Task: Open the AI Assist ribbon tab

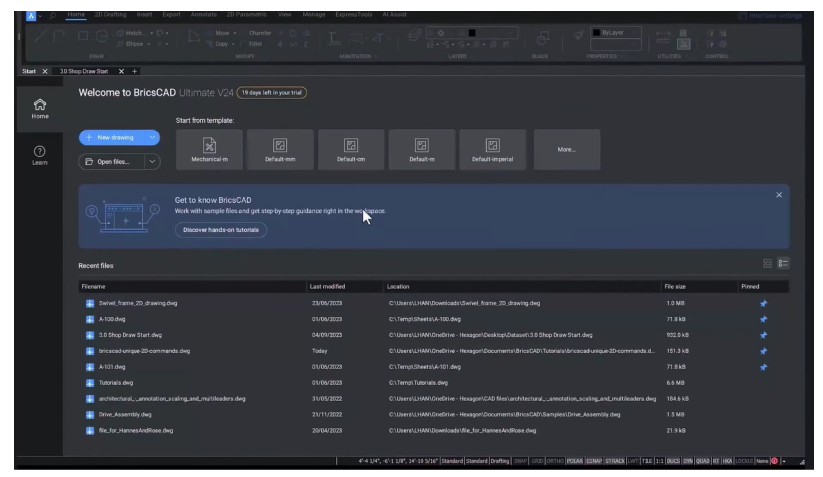Action: 395,15
